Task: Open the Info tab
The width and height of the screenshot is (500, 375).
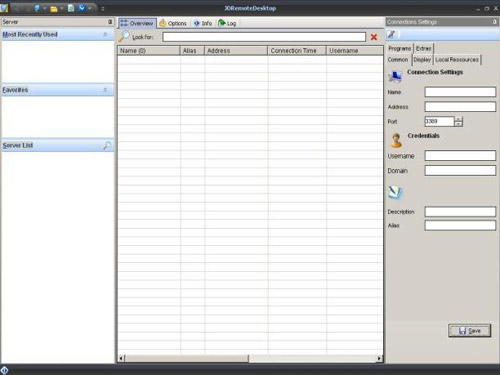Action: tap(203, 23)
